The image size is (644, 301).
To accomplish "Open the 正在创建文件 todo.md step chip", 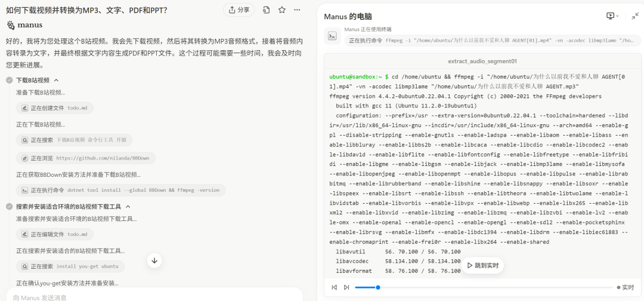I will [x=55, y=108].
